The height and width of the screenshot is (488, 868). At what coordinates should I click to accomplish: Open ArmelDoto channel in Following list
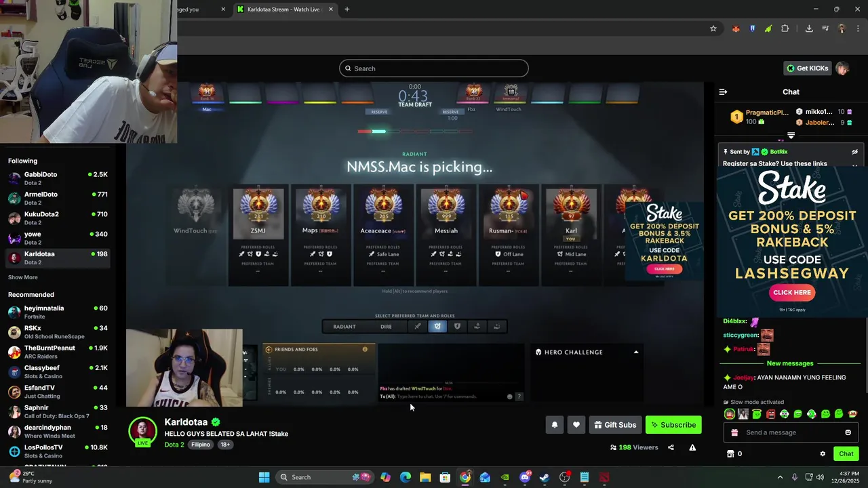[58, 198]
